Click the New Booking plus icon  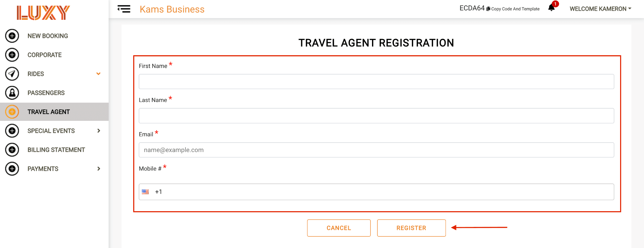tap(12, 36)
